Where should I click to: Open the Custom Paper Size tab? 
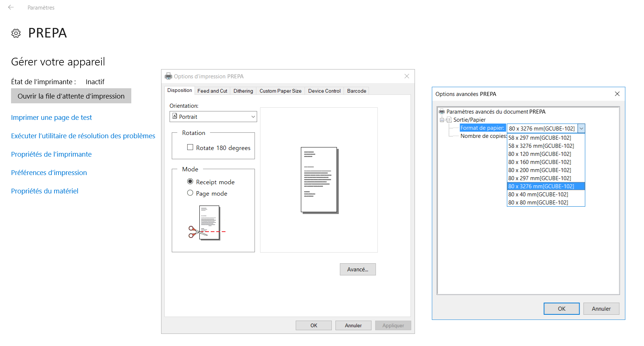[x=280, y=91]
